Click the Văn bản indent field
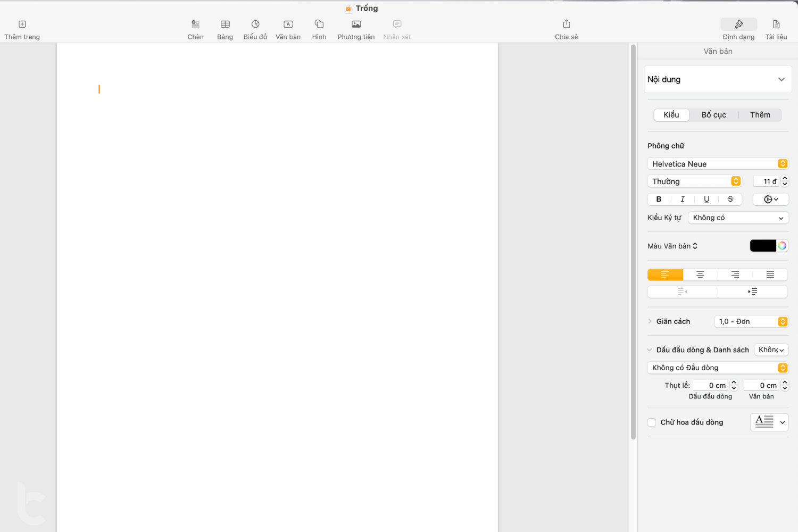 (x=762, y=385)
